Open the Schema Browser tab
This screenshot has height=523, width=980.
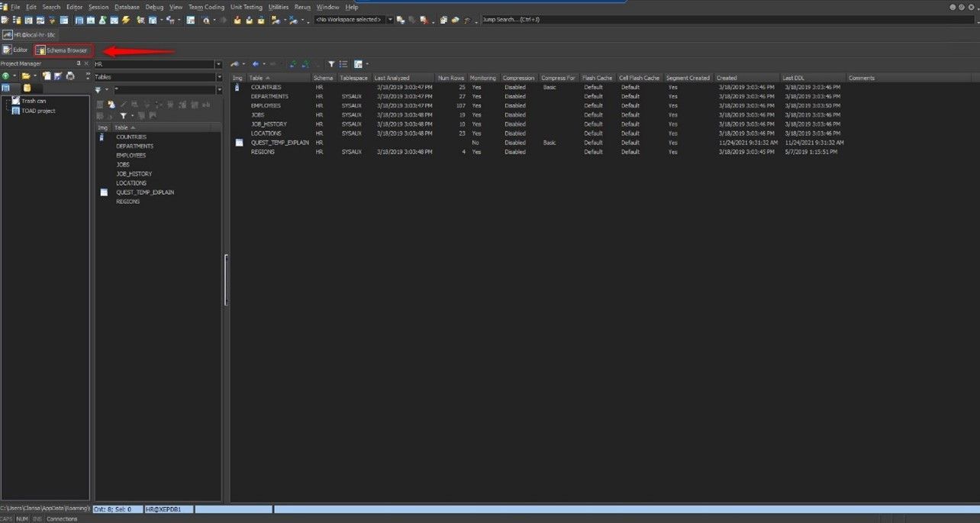click(63, 50)
